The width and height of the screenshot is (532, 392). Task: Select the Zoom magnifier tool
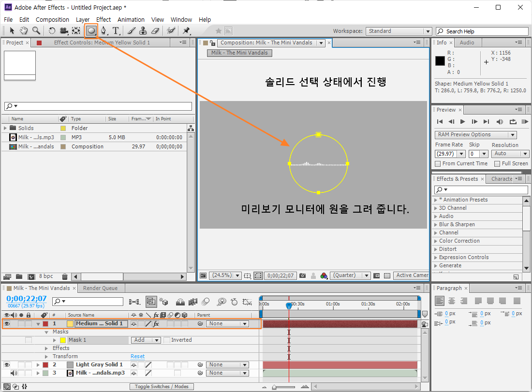(x=36, y=31)
